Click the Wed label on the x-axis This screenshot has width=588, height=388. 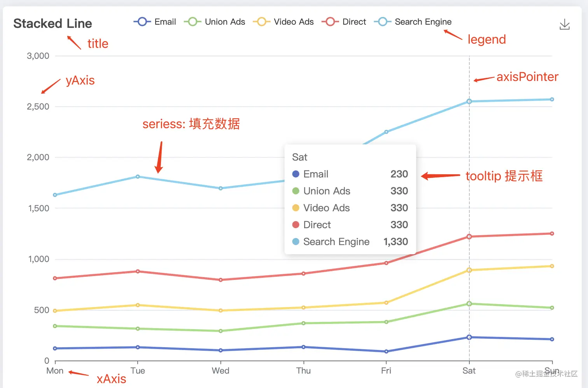coord(220,371)
